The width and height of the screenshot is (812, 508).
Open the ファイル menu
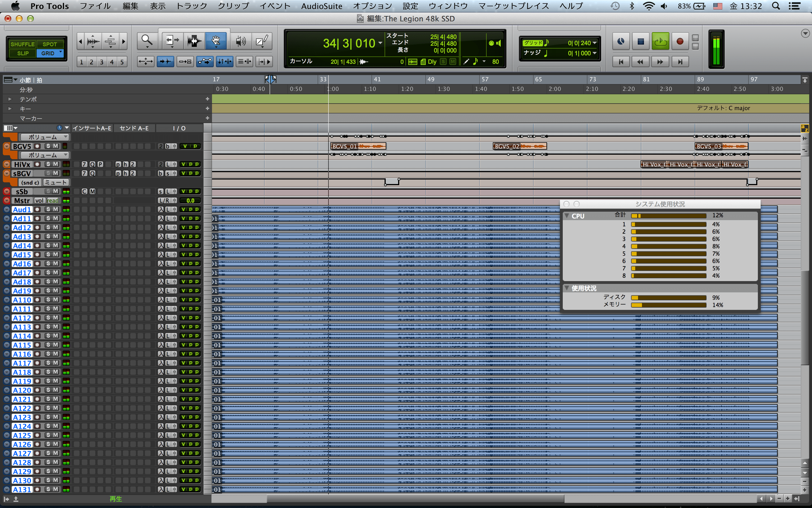pos(95,6)
